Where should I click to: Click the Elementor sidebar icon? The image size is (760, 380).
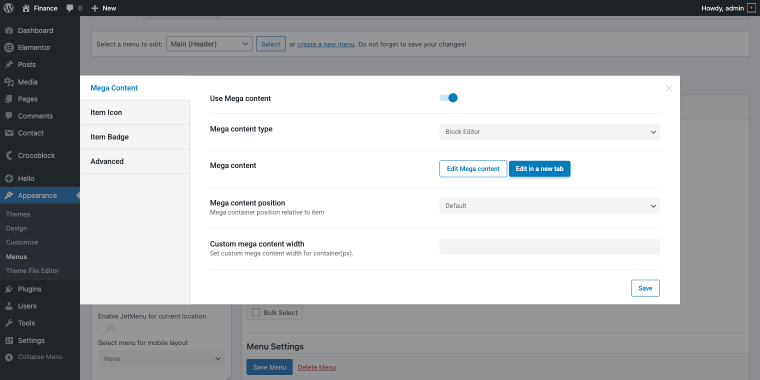(8, 48)
